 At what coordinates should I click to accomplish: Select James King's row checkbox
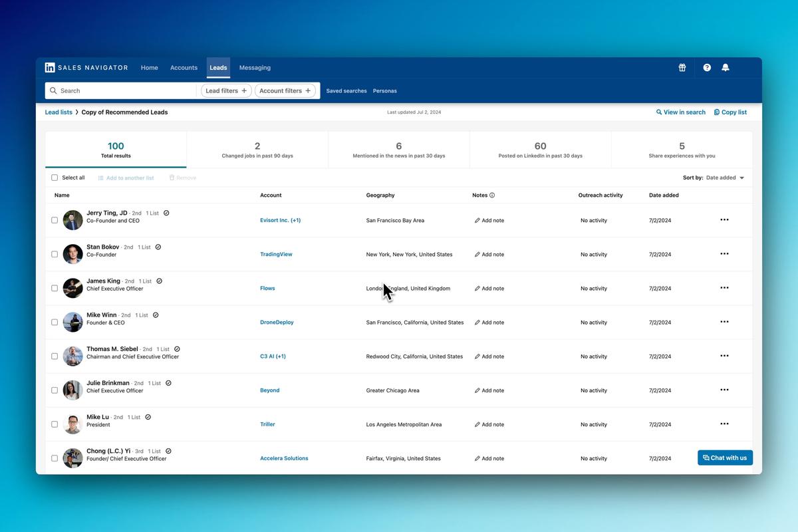coord(55,288)
